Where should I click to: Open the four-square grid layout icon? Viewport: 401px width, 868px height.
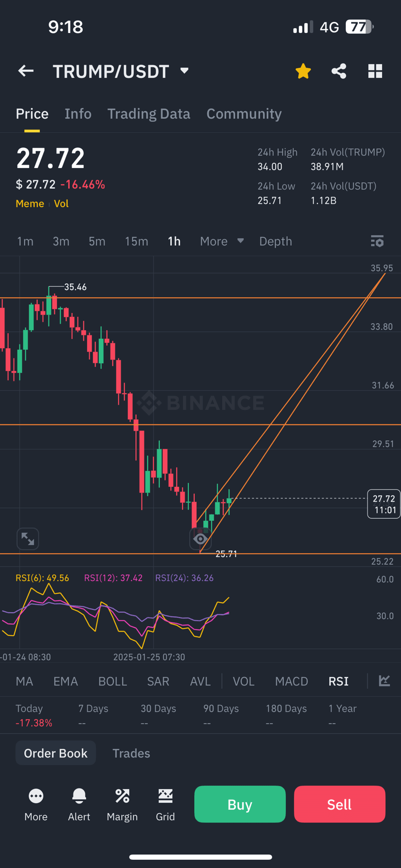pyautogui.click(x=375, y=71)
